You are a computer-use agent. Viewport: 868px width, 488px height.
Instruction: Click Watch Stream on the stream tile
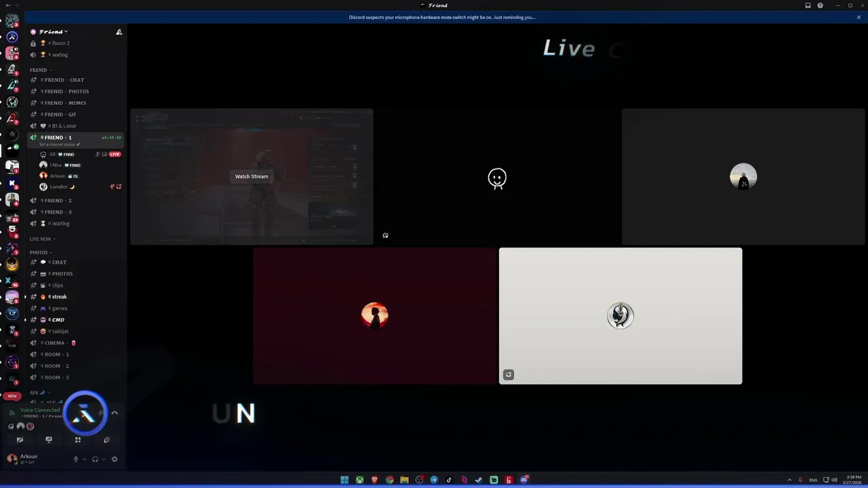click(252, 176)
